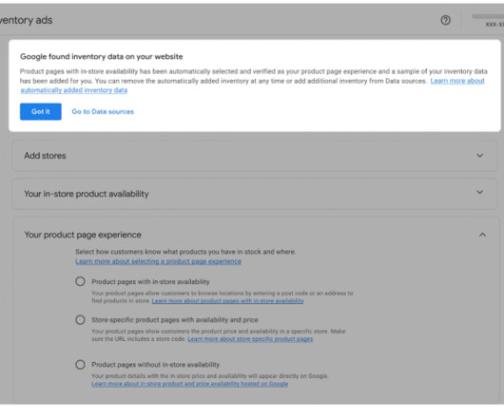Image resolution: width=504 pixels, height=420 pixels.
Task: Collapse Your product page experience chevron
Action: [482, 235]
